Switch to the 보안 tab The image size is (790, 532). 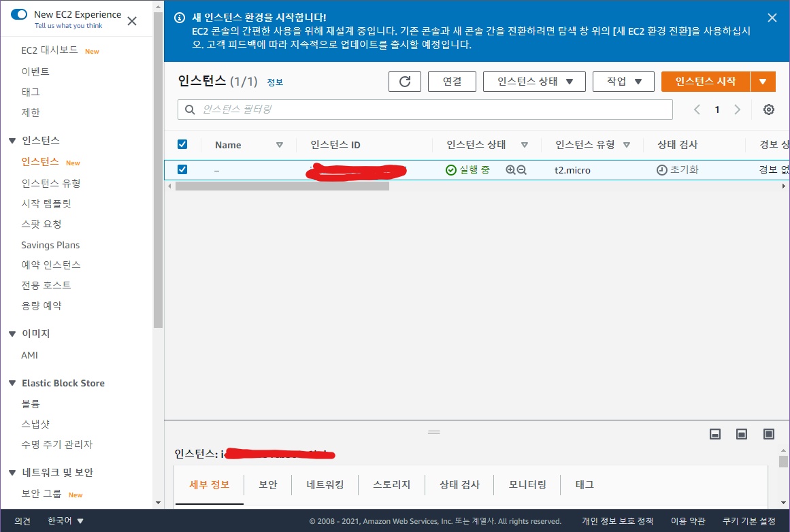[268, 484]
